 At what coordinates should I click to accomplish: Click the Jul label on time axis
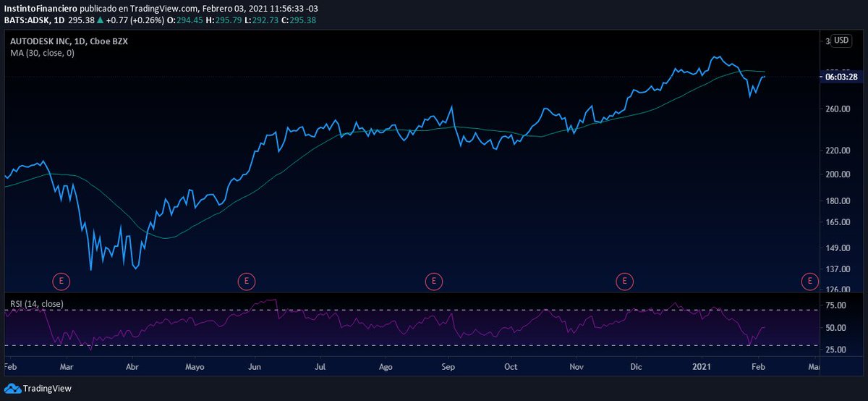(x=320, y=368)
